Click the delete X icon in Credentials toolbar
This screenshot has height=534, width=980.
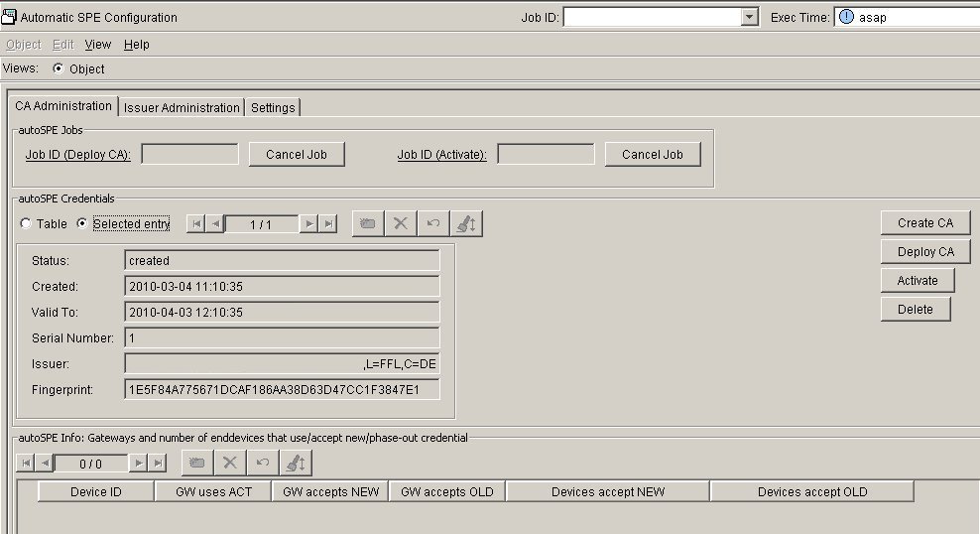401,224
